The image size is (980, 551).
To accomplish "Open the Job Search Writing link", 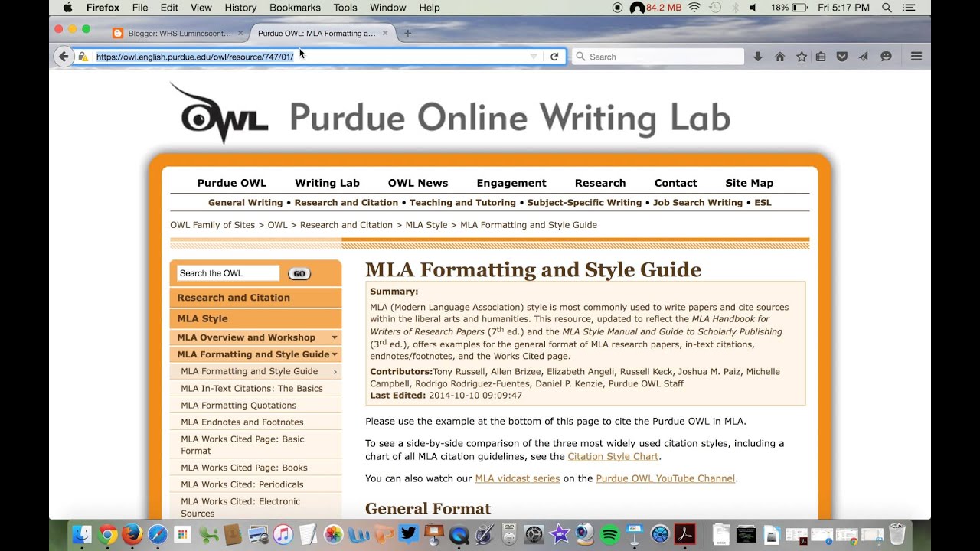I will coord(697,203).
